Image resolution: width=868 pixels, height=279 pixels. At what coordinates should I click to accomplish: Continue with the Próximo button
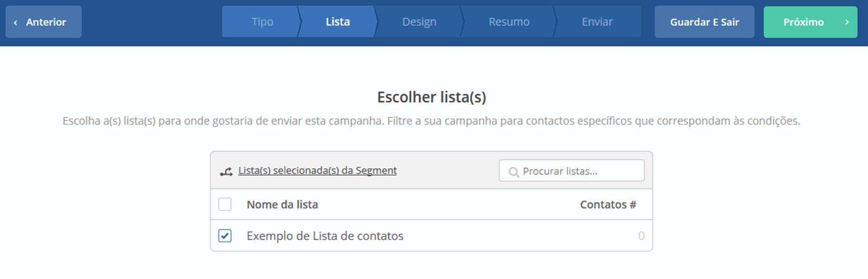point(803,22)
